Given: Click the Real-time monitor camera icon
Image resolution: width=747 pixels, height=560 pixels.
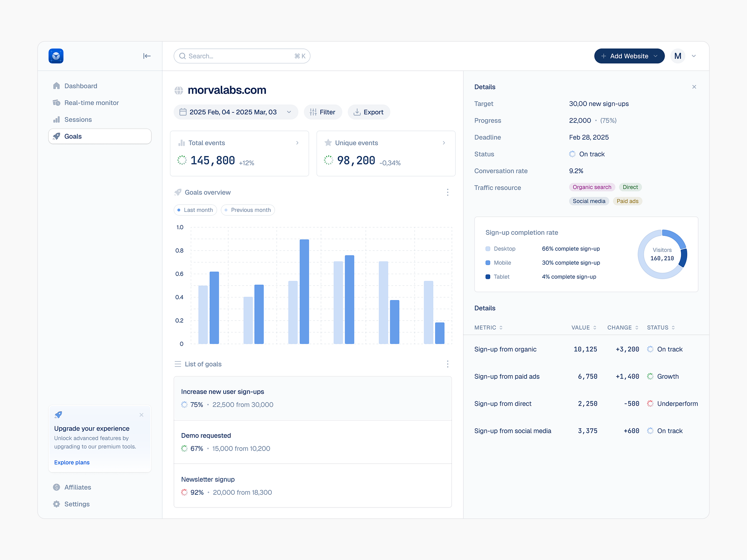Looking at the screenshot, I should [57, 102].
